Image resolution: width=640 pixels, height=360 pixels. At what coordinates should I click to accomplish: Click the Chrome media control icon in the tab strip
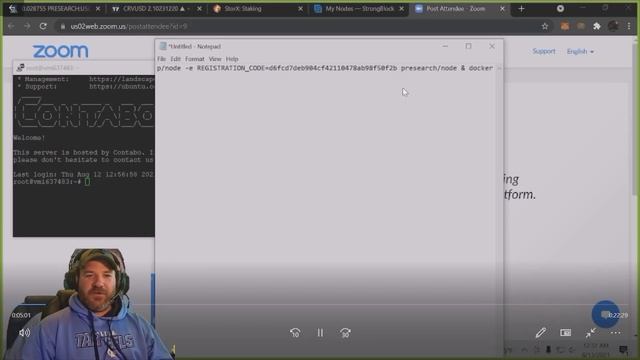point(560,9)
